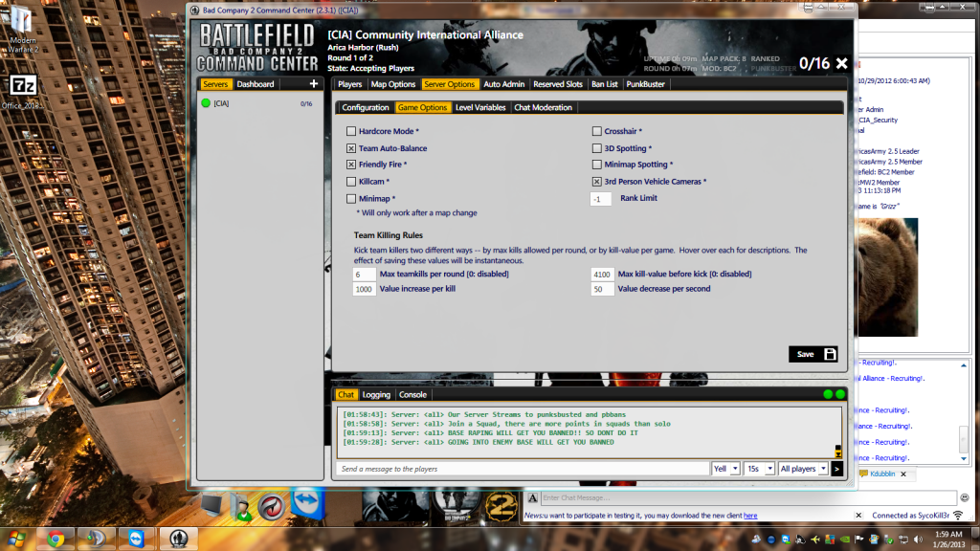The height and width of the screenshot is (551, 980).
Task: Check the 3D Spotting option
Action: click(597, 148)
